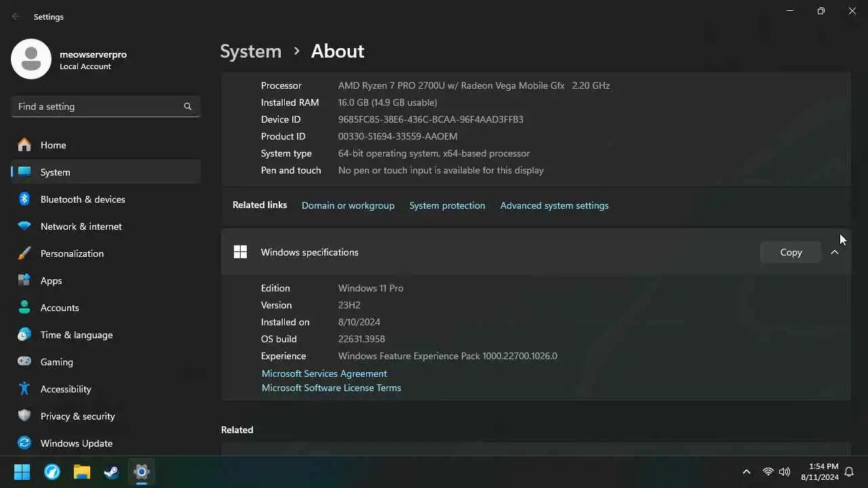Select Network & internet menu item
This screenshot has width=868, height=488.
[106, 226]
